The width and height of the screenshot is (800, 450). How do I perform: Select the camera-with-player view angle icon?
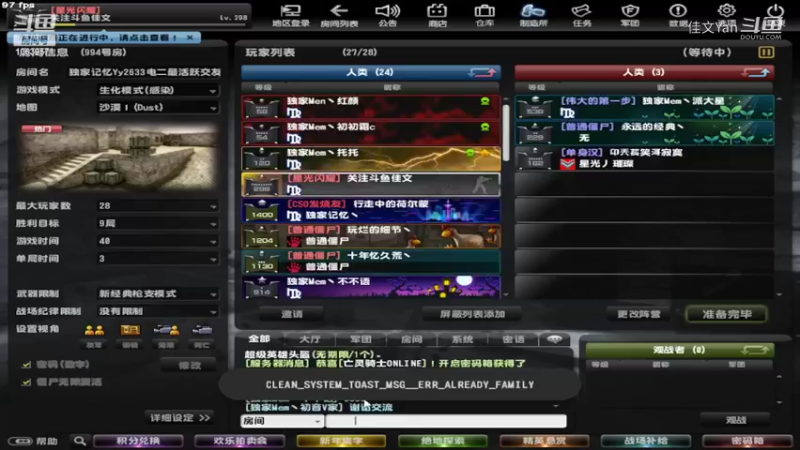pos(166,331)
